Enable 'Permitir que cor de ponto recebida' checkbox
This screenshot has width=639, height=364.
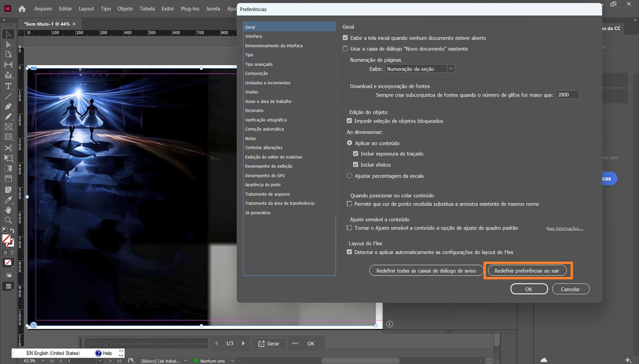tap(349, 204)
